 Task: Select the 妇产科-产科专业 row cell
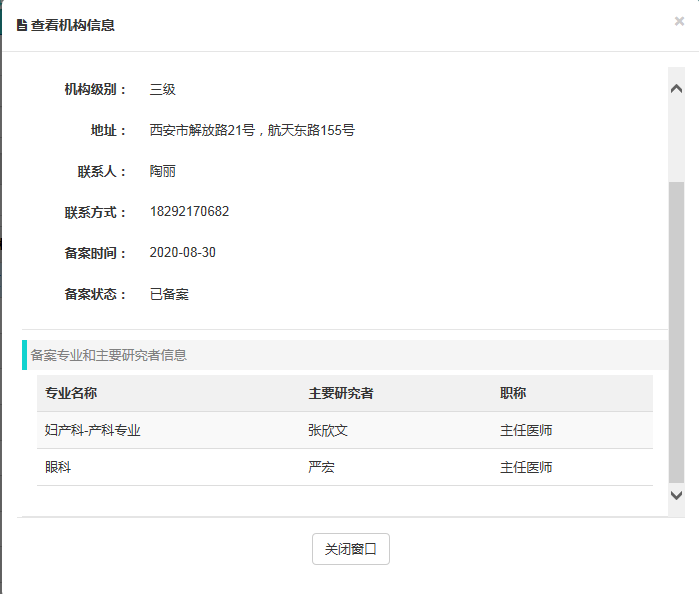(x=93, y=431)
